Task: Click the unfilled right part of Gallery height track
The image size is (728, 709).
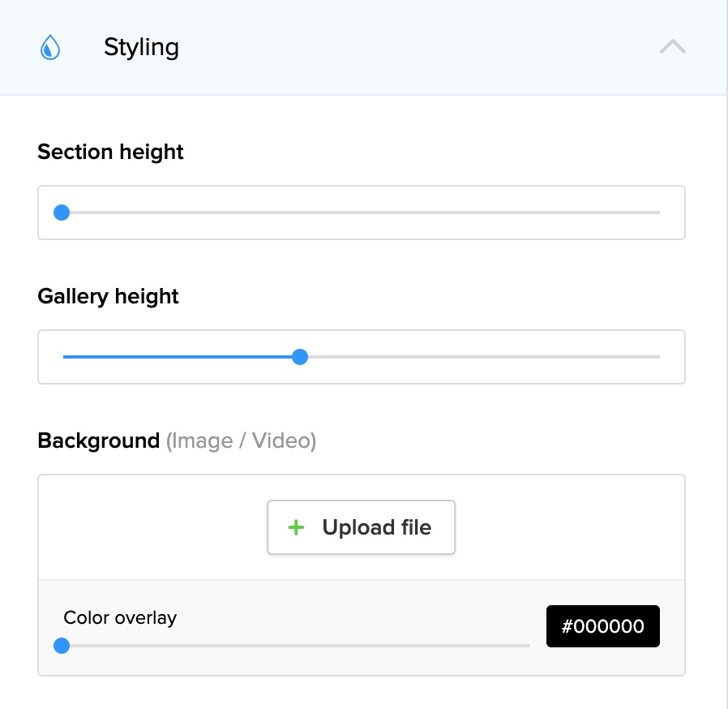Action: point(486,357)
